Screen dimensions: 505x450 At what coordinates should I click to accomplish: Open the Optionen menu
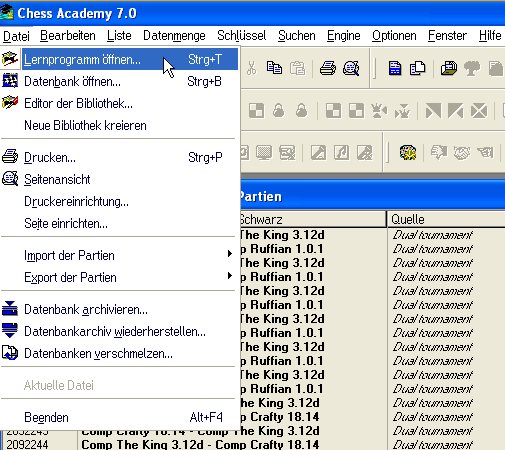click(394, 36)
